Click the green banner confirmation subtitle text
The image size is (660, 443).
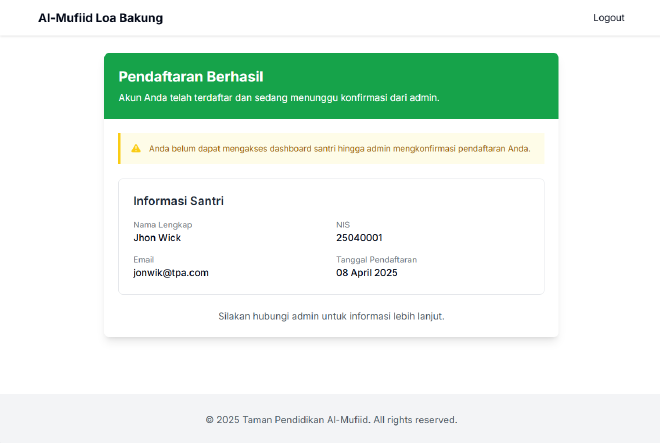point(279,98)
